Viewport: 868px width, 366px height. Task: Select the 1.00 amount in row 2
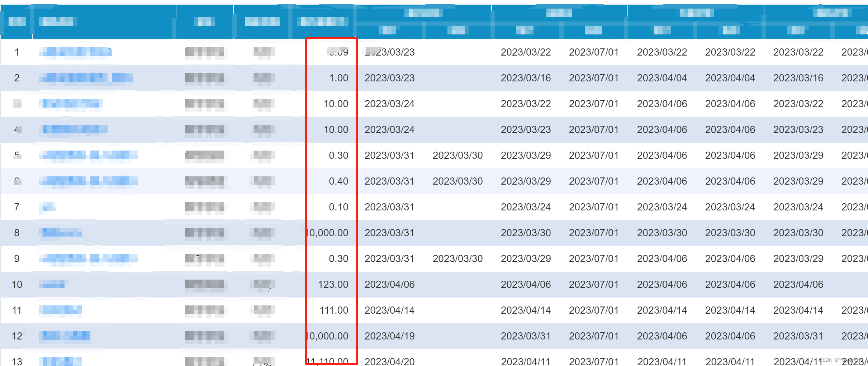pos(339,78)
